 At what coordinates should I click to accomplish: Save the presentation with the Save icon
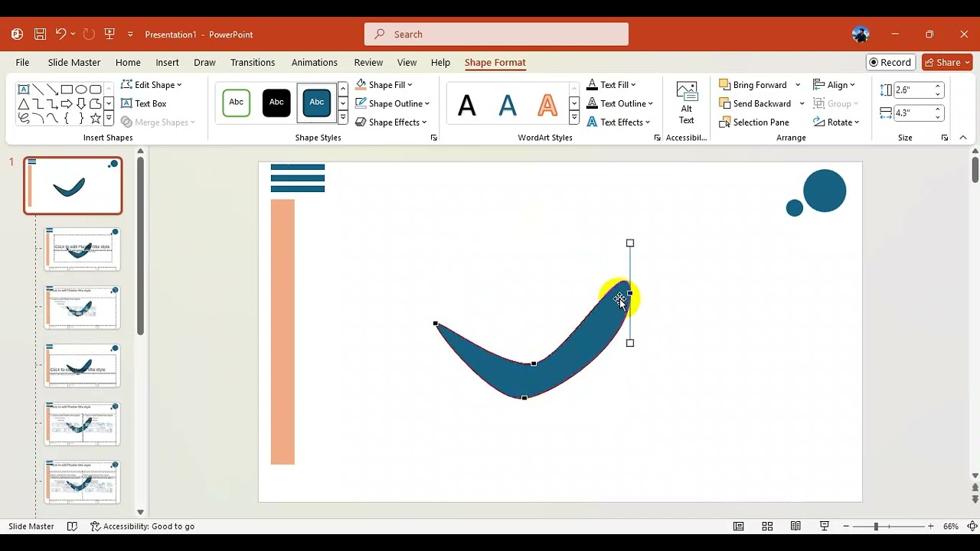click(40, 34)
